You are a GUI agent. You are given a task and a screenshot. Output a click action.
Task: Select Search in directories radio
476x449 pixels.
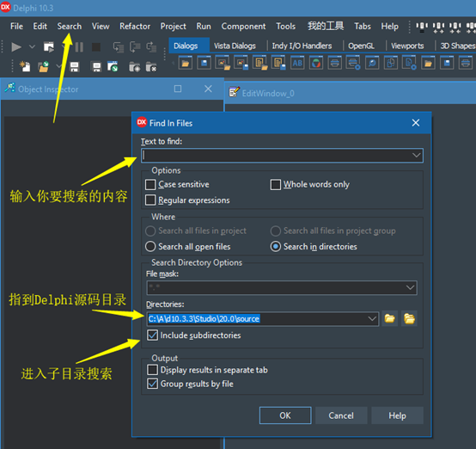[x=275, y=247]
